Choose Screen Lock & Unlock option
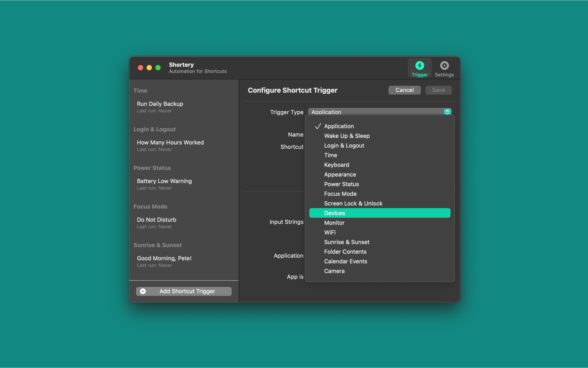 [353, 203]
